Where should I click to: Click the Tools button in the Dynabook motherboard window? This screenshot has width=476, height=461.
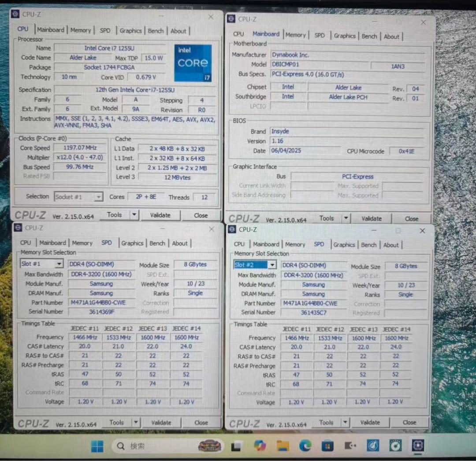pyautogui.click(x=327, y=218)
